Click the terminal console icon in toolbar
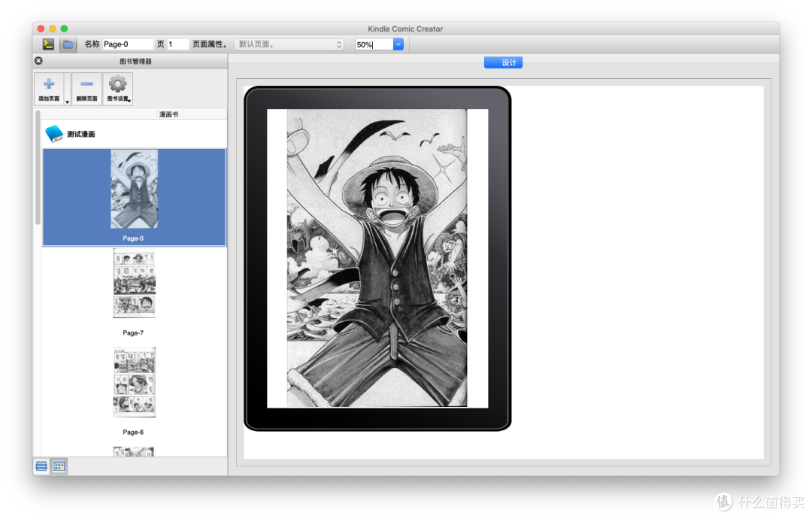Image resolution: width=812 pixels, height=519 pixels. [x=48, y=44]
